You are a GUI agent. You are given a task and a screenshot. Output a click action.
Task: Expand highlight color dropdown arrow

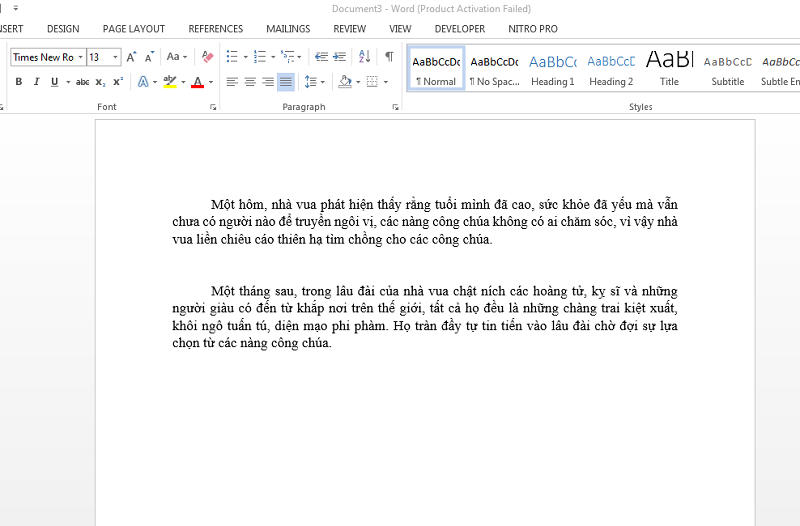click(183, 82)
